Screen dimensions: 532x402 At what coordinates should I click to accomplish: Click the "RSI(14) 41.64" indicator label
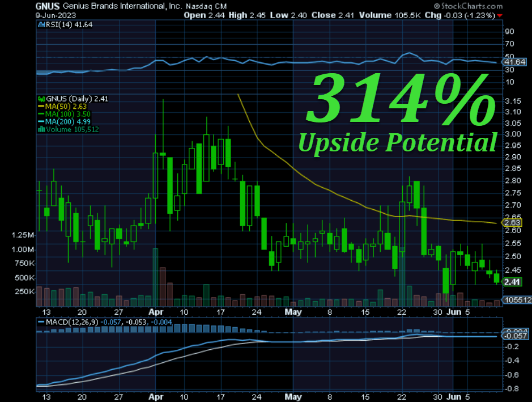(69, 24)
